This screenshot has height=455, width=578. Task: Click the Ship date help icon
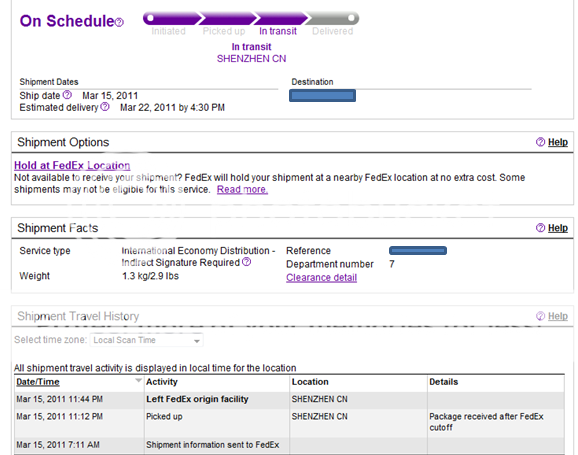click(x=67, y=95)
